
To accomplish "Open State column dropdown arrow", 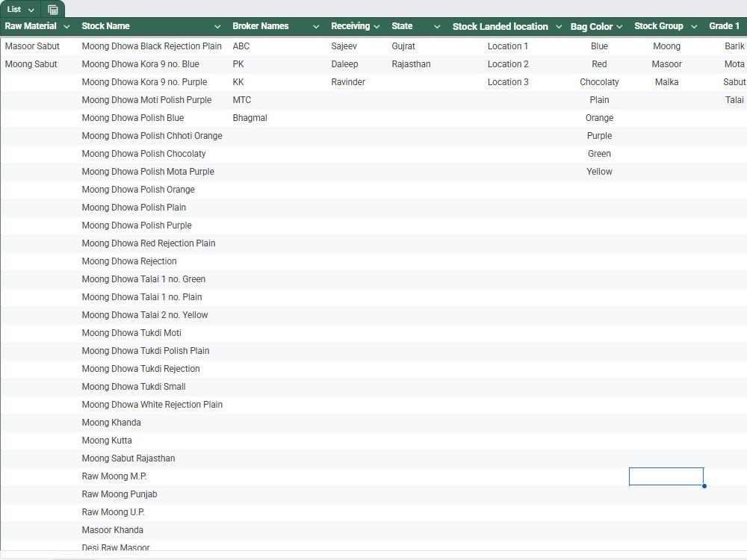I will [x=437, y=27].
